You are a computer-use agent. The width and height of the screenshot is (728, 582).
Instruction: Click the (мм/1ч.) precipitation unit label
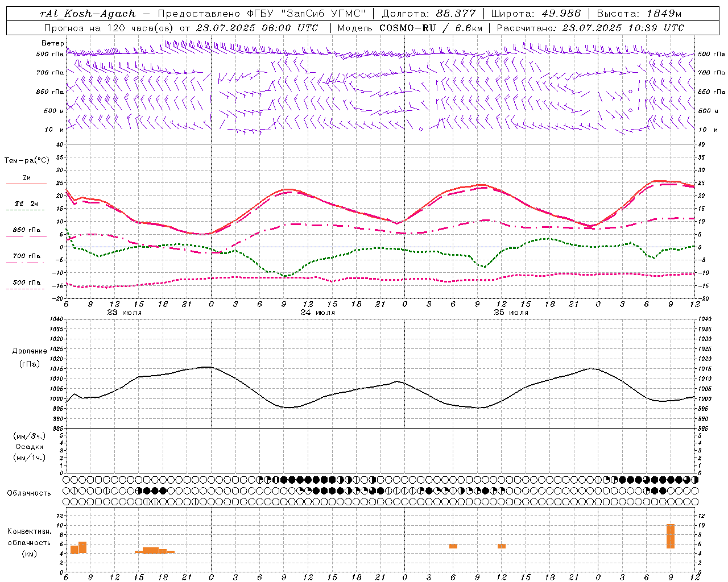(x=29, y=458)
